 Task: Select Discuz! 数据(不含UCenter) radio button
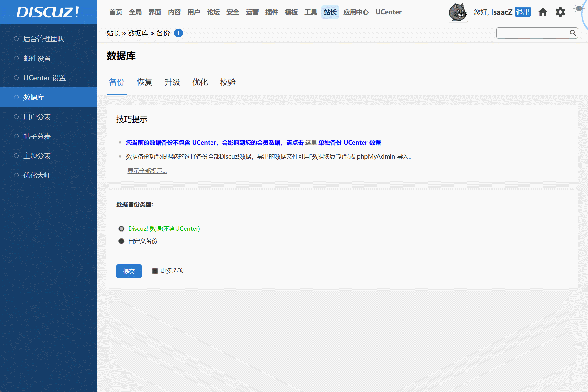[121, 229]
